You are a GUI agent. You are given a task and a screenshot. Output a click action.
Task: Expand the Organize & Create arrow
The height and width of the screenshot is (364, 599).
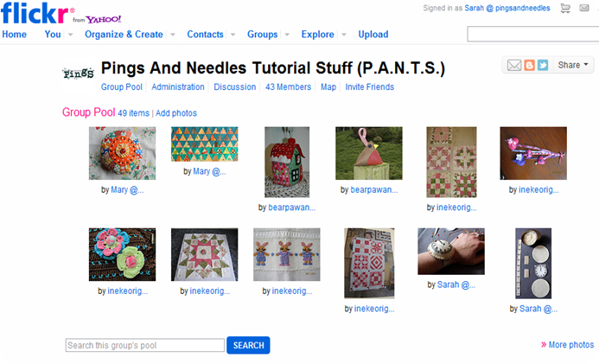(173, 35)
